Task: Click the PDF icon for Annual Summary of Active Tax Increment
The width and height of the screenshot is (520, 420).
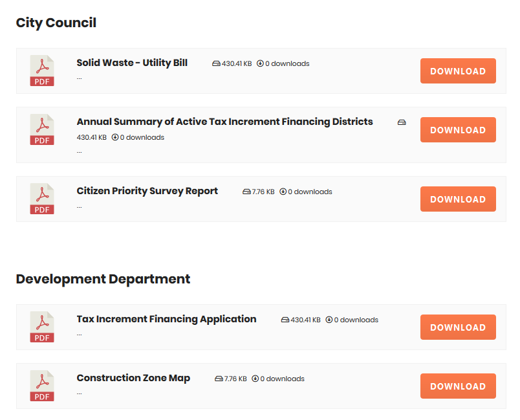Action: click(42, 129)
